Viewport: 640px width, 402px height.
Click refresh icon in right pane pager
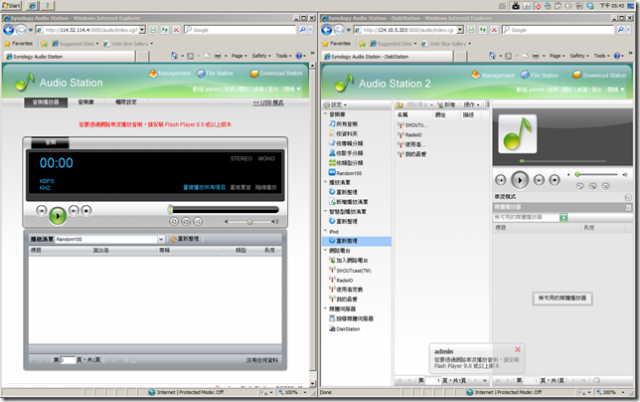coord(597,380)
